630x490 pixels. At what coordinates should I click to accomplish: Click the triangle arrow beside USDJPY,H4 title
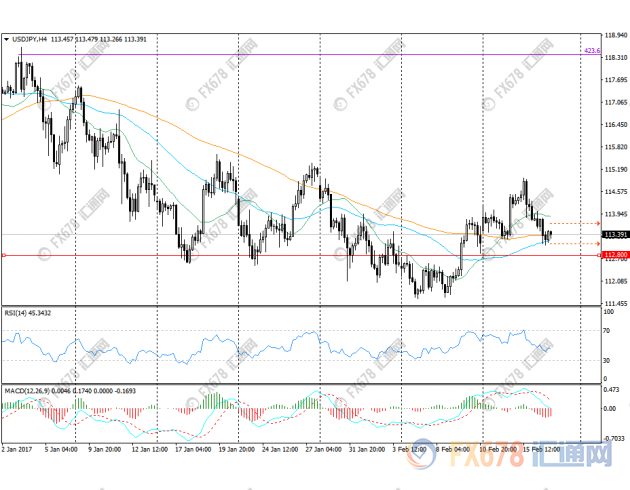pos(7,40)
